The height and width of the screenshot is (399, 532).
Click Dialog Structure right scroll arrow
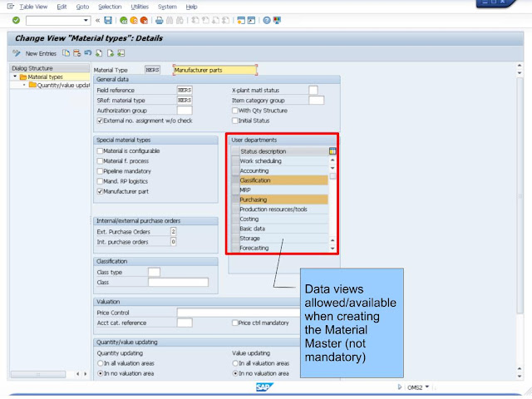point(85,374)
